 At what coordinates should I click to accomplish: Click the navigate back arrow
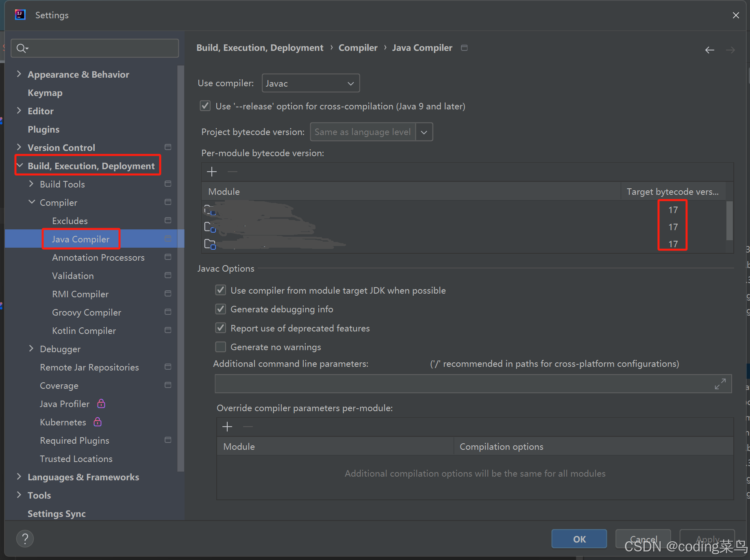[709, 50]
